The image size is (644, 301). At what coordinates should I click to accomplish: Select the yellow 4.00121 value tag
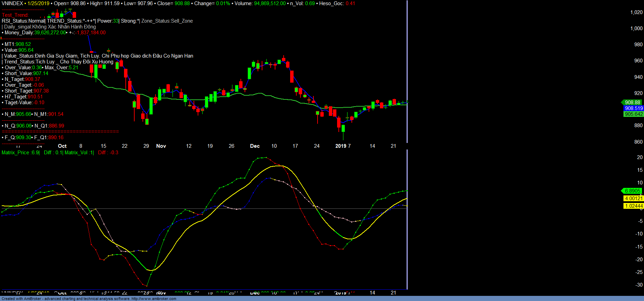(x=633, y=198)
